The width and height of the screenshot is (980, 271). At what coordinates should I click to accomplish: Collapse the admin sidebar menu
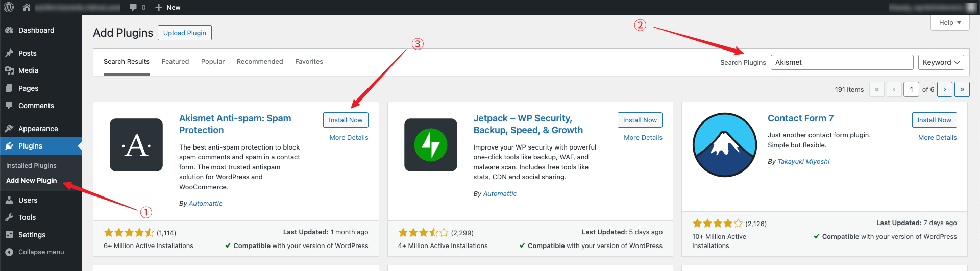(x=41, y=252)
